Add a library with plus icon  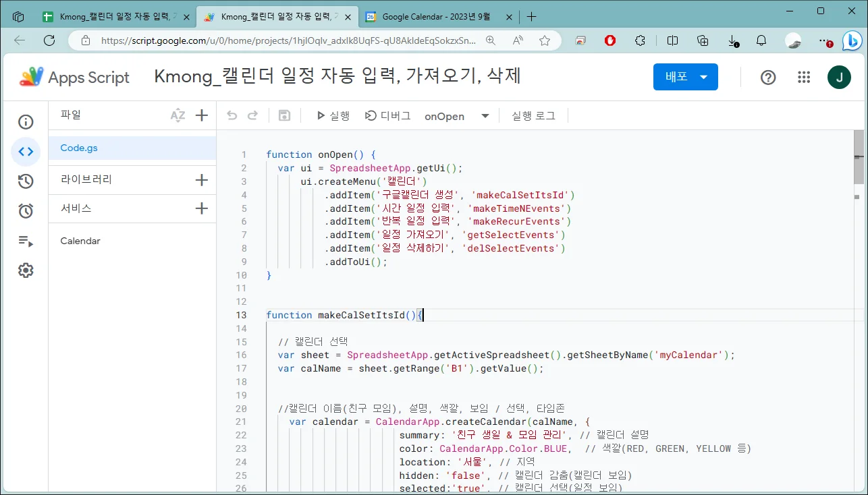[x=201, y=180]
